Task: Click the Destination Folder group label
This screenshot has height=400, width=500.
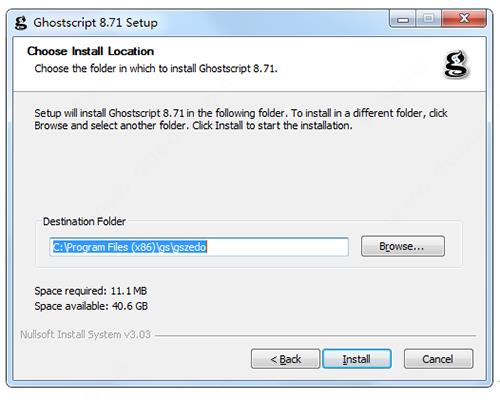Action: 84,221
